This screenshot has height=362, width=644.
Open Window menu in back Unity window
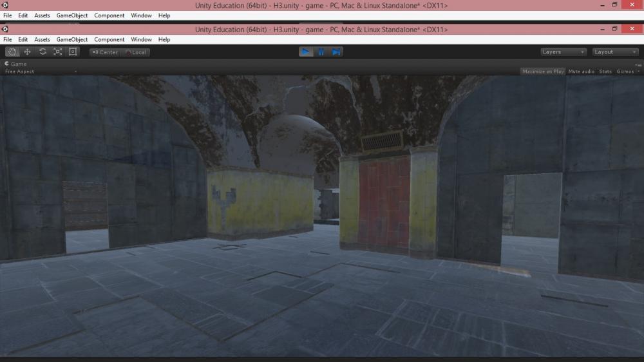141,15
